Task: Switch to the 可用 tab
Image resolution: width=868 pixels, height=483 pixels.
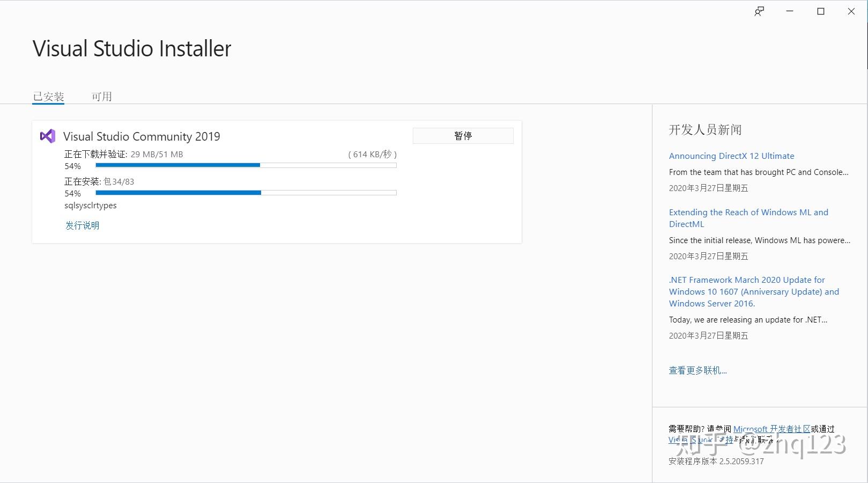Action: coord(101,96)
